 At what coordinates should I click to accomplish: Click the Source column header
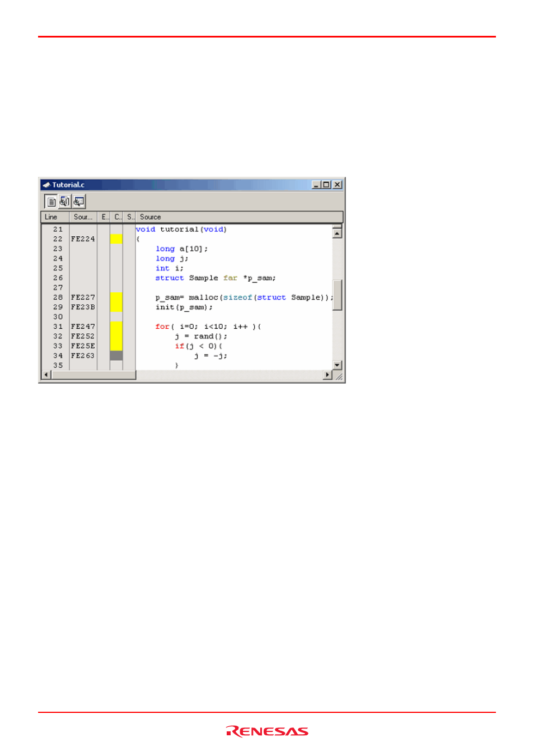pyautogui.click(x=240, y=217)
